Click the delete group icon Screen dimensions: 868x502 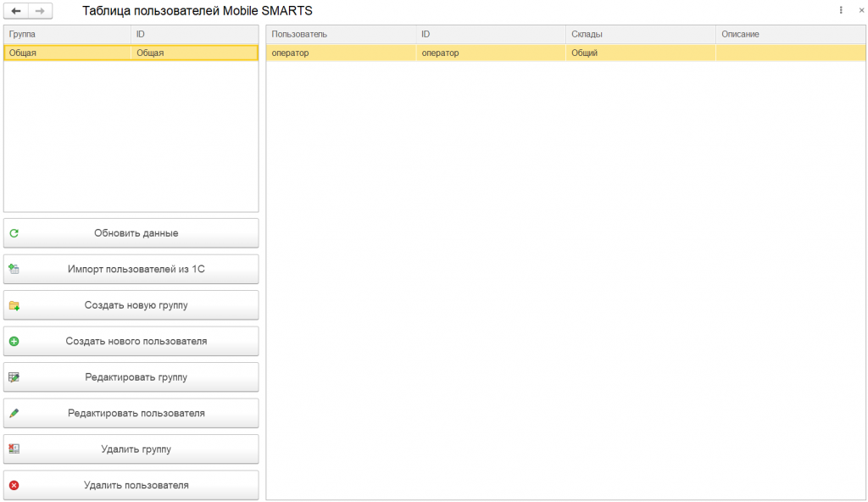(x=14, y=449)
